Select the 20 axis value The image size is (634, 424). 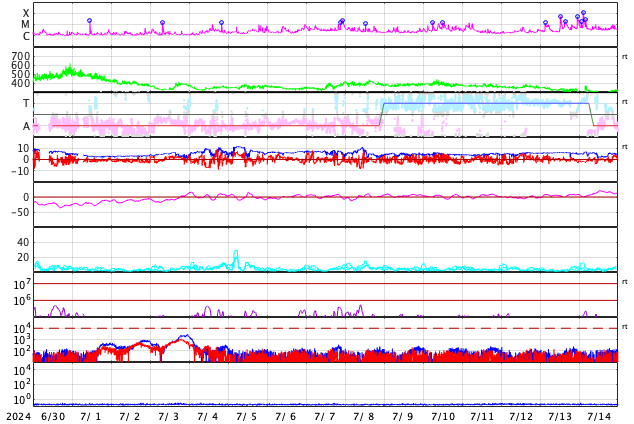coord(23,257)
